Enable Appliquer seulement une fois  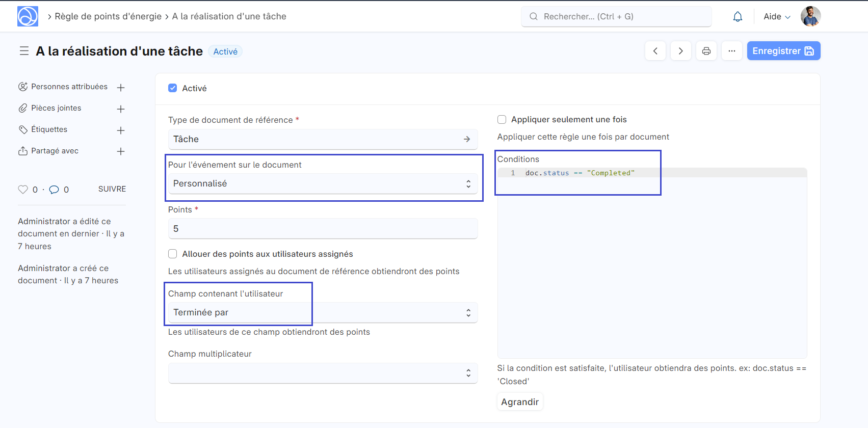[502, 120]
